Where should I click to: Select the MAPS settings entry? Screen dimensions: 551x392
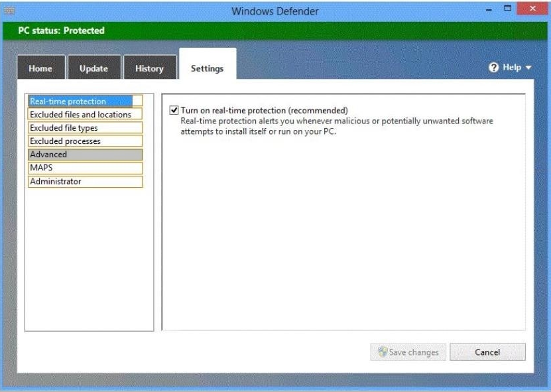point(85,168)
